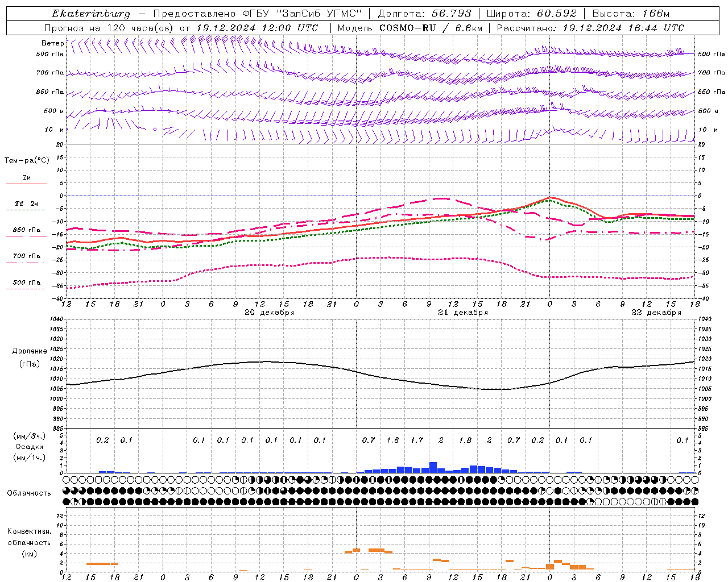The width and height of the screenshot is (728, 582).
Task: Click the 'Конвективн.' convective cloud label
Action: [30, 531]
